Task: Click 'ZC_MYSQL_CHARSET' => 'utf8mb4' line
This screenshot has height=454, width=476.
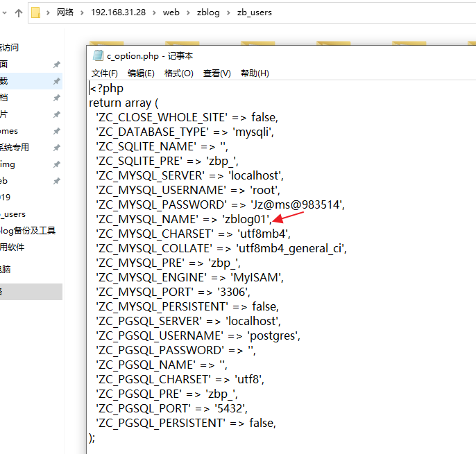Action: click(x=194, y=234)
